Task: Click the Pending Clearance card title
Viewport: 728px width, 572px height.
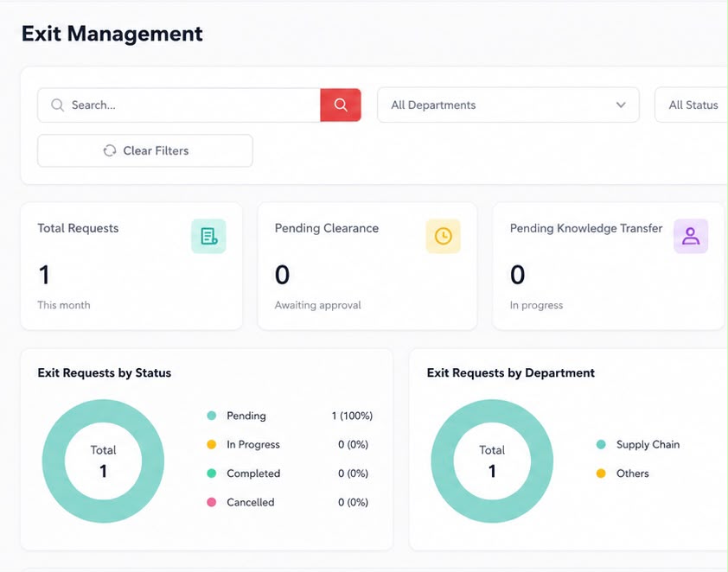Action: pyautogui.click(x=327, y=228)
